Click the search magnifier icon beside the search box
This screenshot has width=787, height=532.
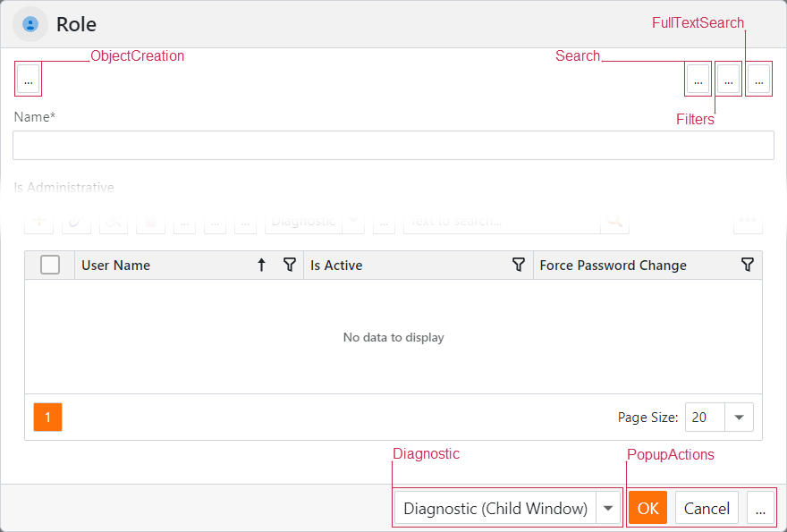pyautogui.click(x=614, y=222)
